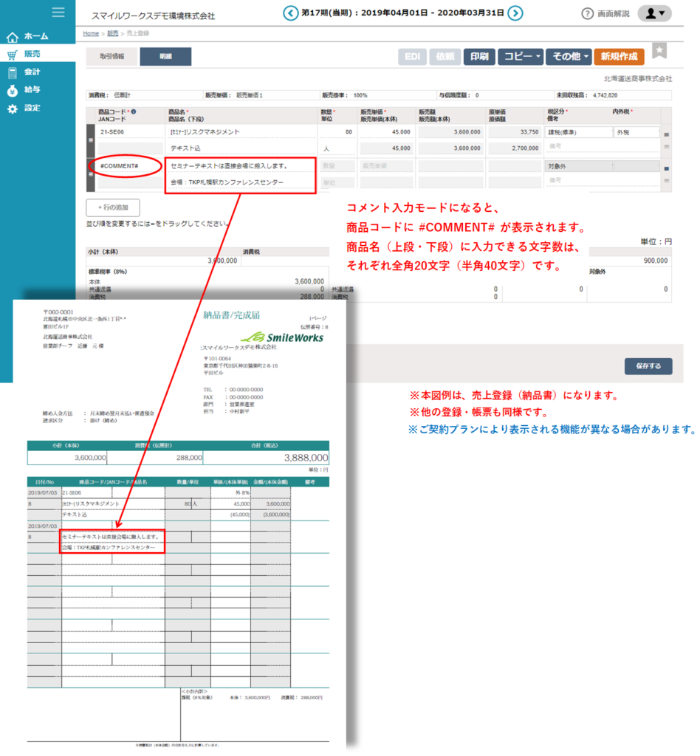Click the 販売掛率 value 100%
Viewport: 700px width, 756px height.
pos(360,95)
